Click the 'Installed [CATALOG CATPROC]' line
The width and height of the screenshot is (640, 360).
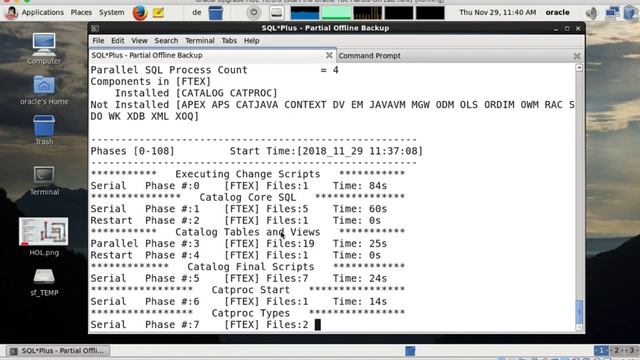(x=196, y=93)
